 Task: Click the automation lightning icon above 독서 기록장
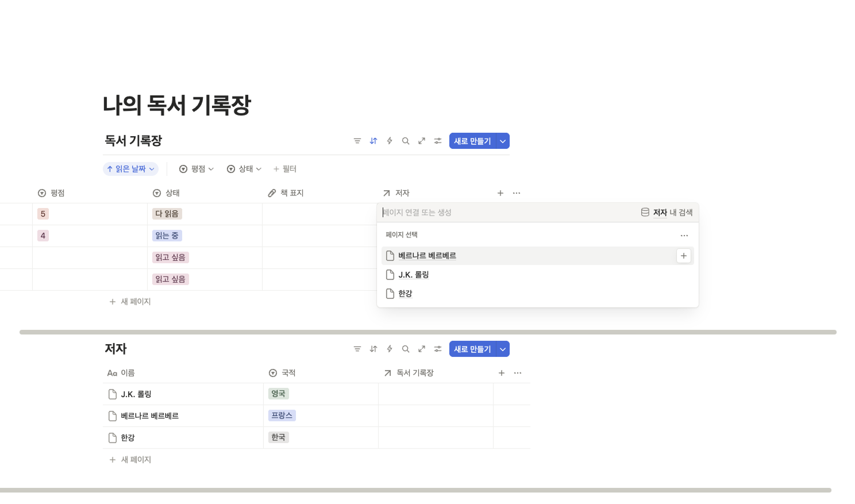[389, 140]
